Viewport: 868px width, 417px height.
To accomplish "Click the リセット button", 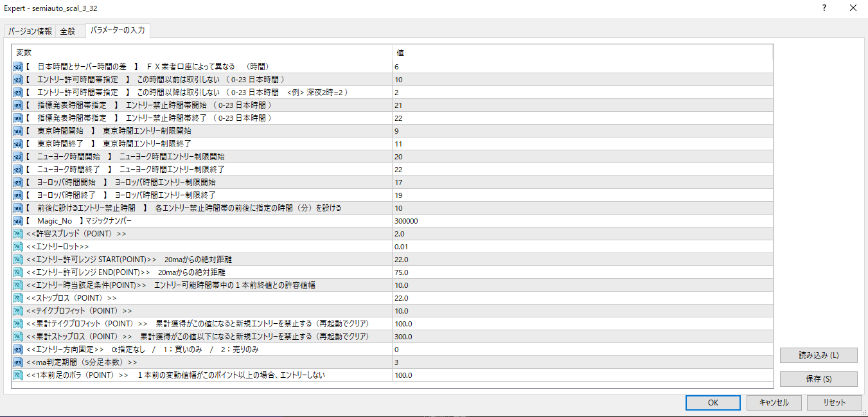I will coord(835,402).
